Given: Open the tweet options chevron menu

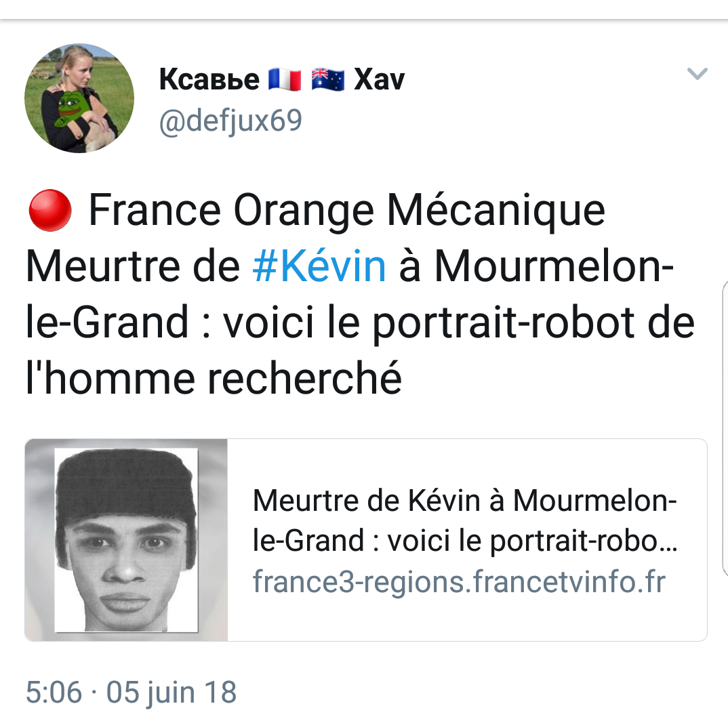Looking at the screenshot, I should click(697, 74).
